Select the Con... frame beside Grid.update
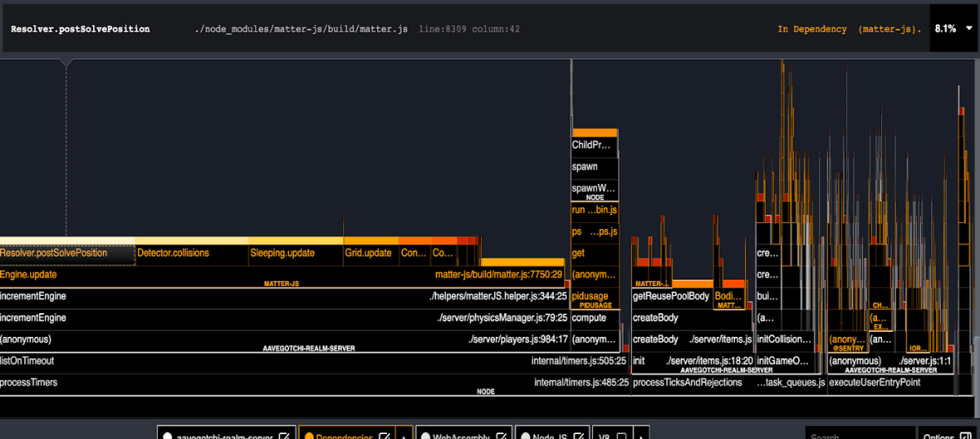 click(x=414, y=254)
